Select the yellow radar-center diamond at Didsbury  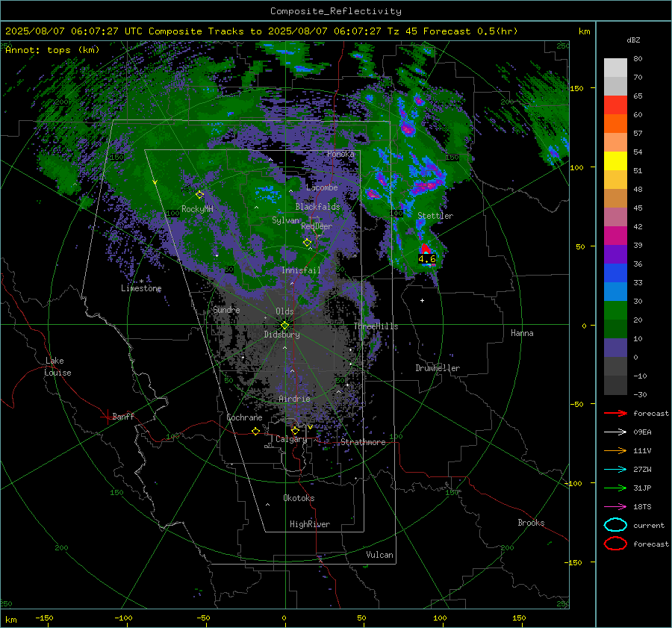pyautogui.click(x=284, y=326)
